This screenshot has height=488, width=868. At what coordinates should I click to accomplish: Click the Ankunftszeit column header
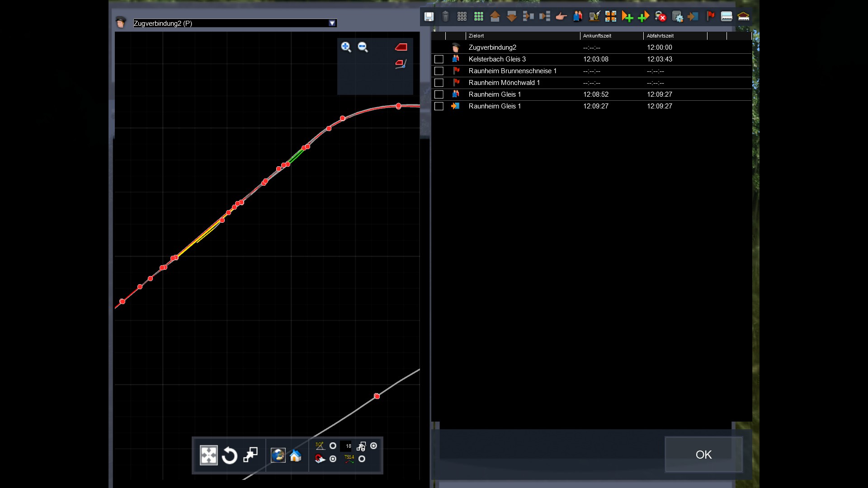click(x=597, y=36)
